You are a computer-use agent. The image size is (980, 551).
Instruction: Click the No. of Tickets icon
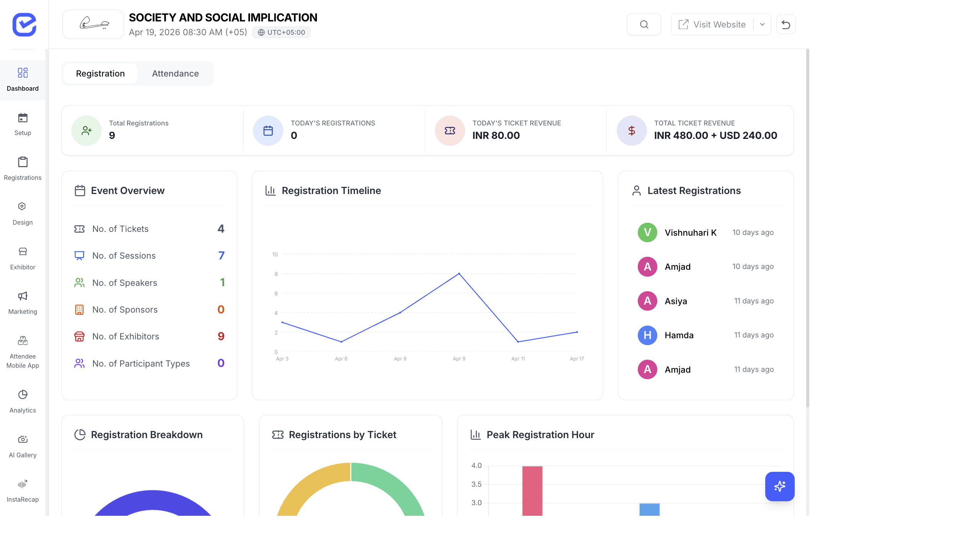pyautogui.click(x=79, y=229)
